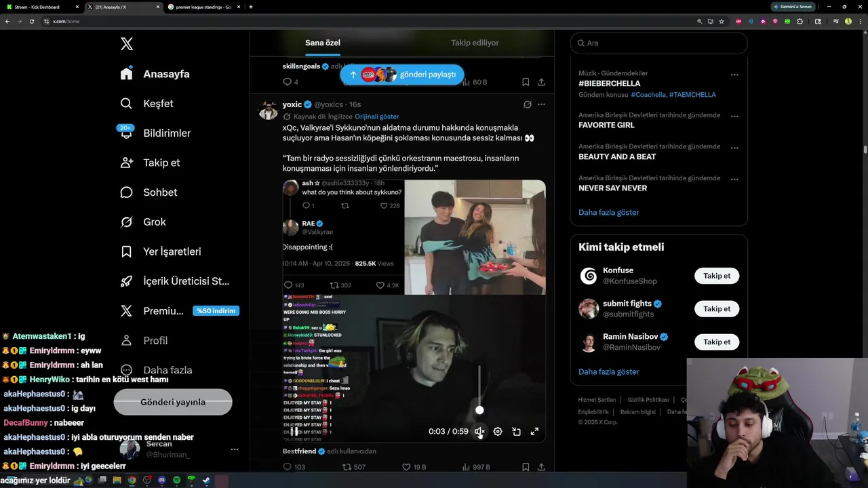Switch to the Takip ediliyor tab
Viewport: 868px width, 488px height.
point(475,43)
